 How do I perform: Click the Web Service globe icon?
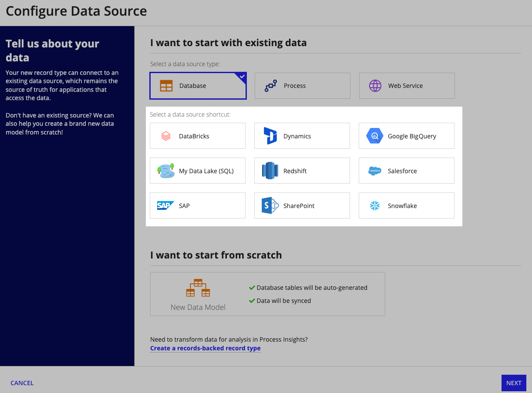click(375, 86)
